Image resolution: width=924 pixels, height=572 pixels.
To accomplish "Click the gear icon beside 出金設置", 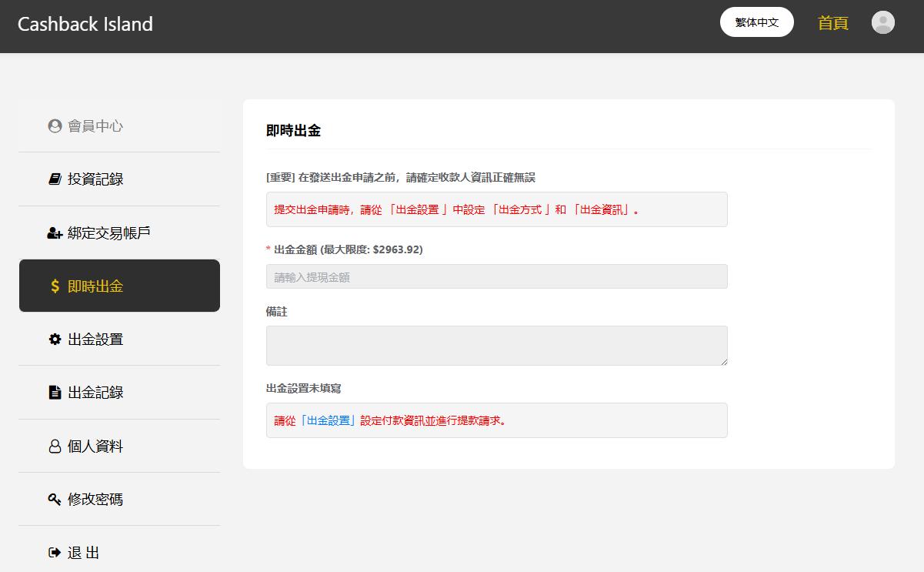I will tap(55, 339).
